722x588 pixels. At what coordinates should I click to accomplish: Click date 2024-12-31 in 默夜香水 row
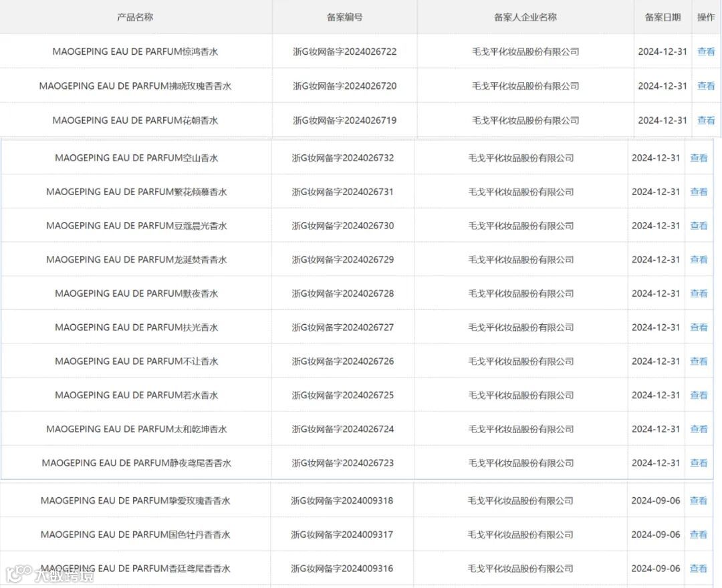point(656,293)
